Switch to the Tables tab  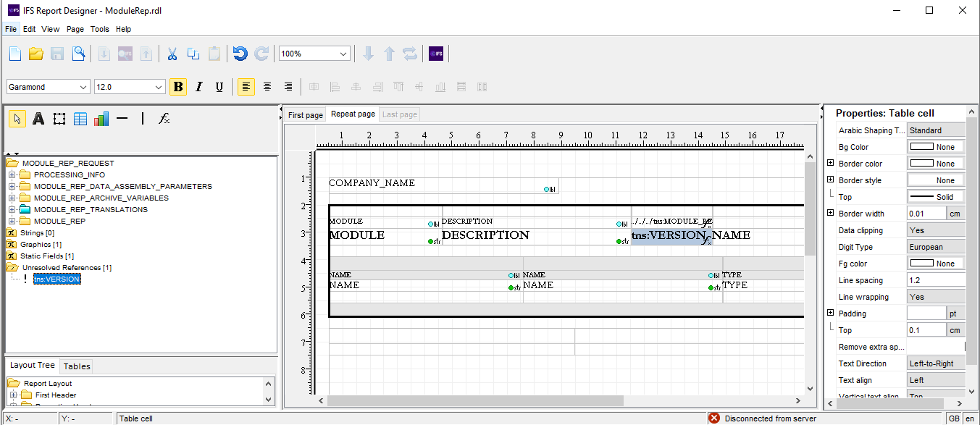click(x=77, y=366)
